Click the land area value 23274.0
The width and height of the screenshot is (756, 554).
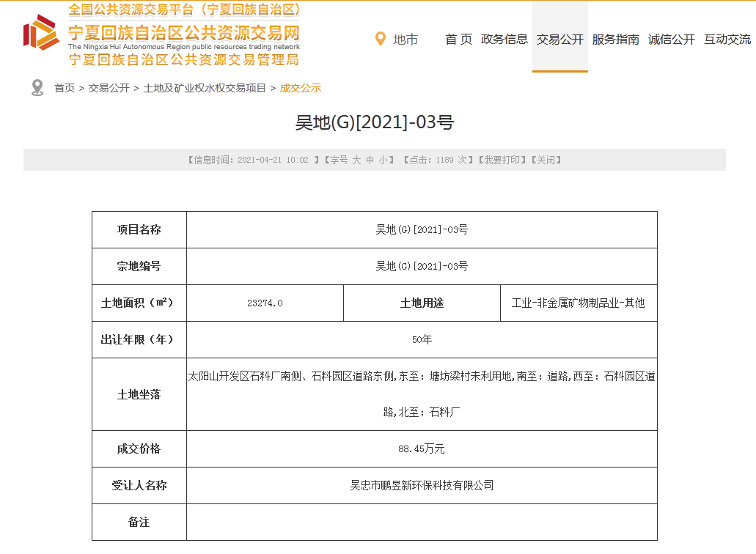coord(265,303)
